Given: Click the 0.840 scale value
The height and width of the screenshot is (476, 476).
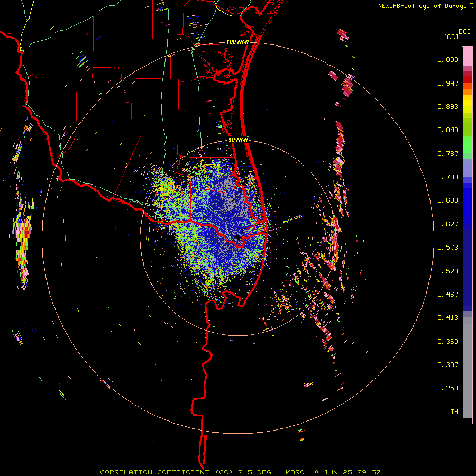Looking at the screenshot, I should [448, 130].
